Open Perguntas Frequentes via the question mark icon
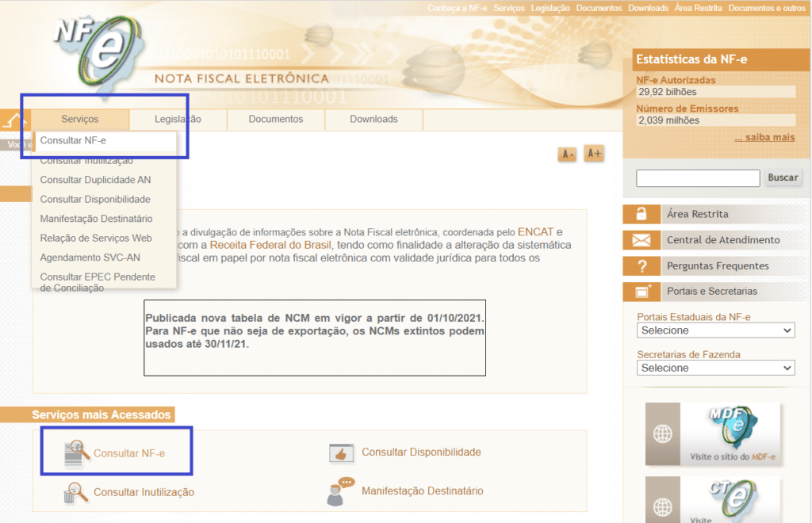Screen dimensions: 812x523 click(641, 265)
